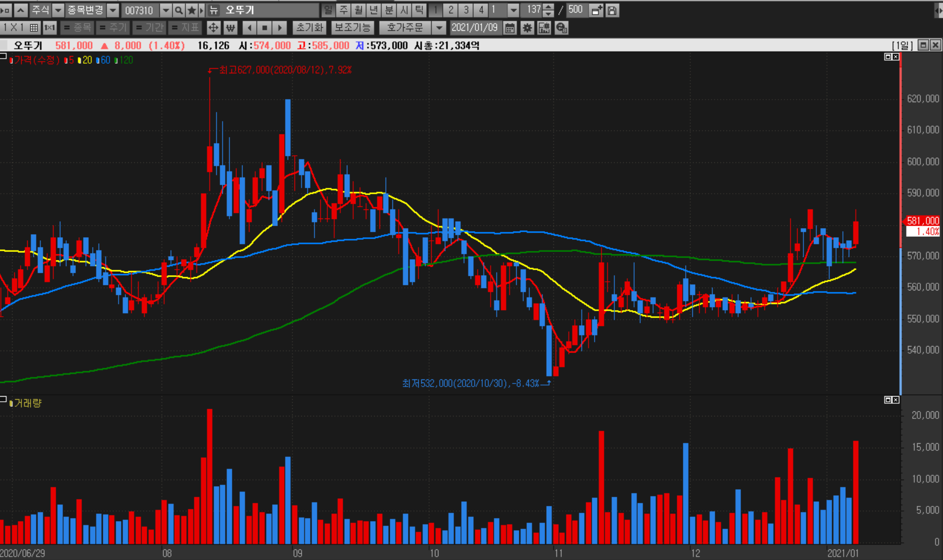The image size is (943, 560).
Task: Click the globe link icon after settings
Action: tap(561, 28)
